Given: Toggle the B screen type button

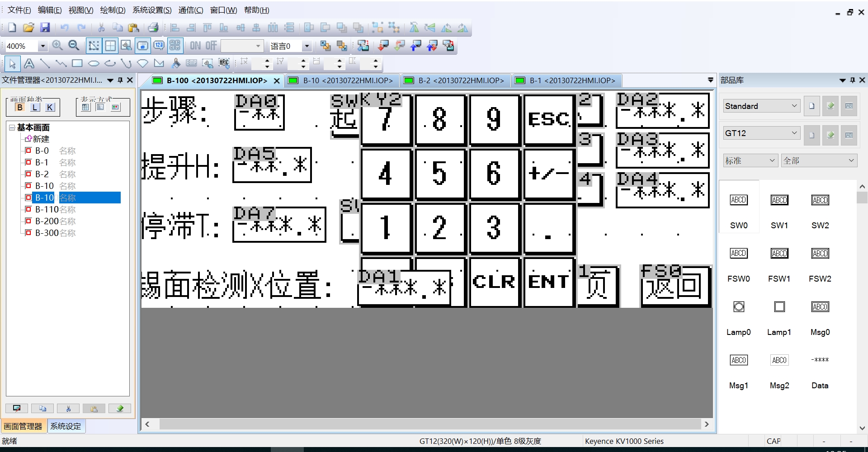Looking at the screenshot, I should coord(20,107).
